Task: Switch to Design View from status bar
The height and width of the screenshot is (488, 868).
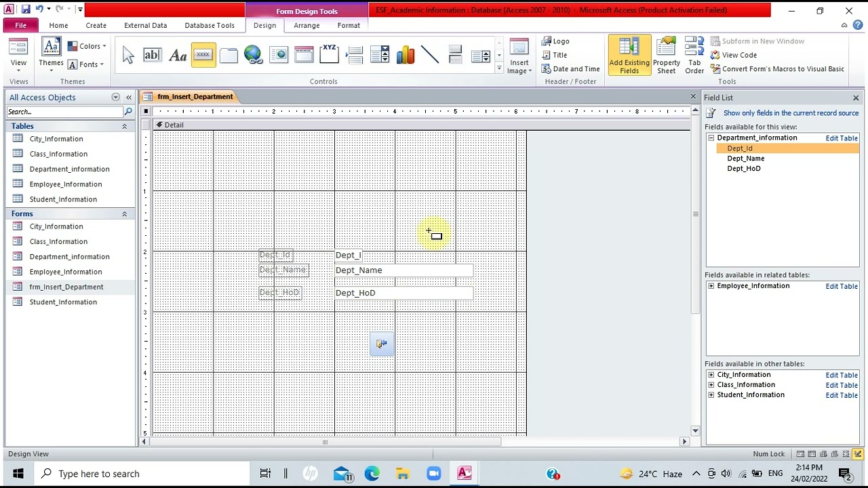Action: click(857, 454)
